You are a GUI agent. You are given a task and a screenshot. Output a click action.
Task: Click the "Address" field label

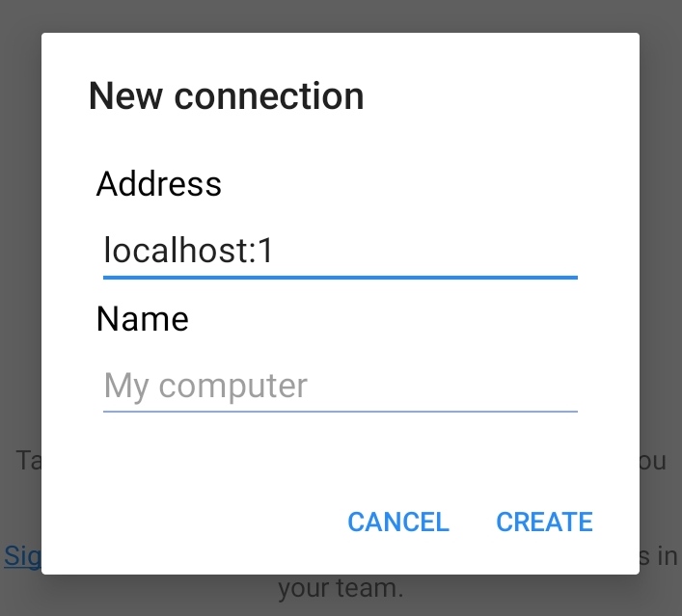159,183
